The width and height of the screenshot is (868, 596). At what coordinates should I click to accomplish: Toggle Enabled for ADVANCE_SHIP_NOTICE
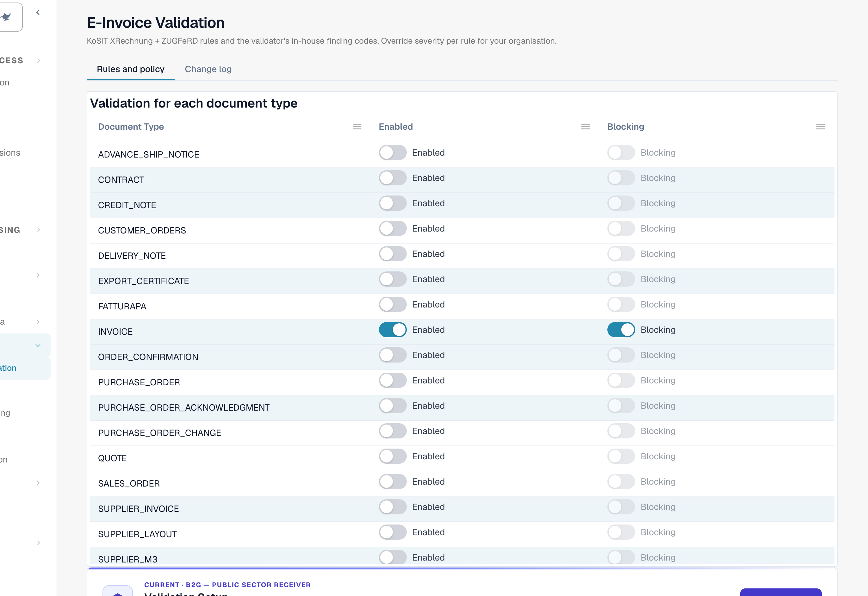click(393, 153)
